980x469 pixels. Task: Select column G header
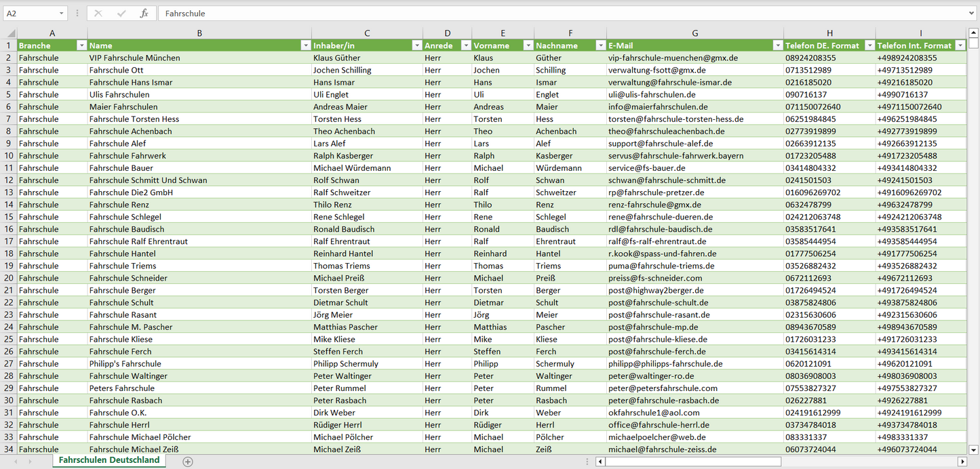(694, 33)
